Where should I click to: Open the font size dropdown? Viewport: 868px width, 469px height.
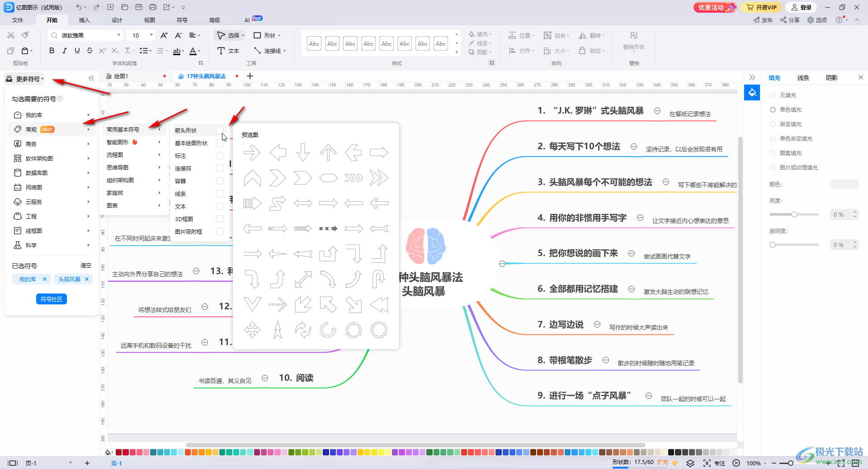(x=151, y=35)
